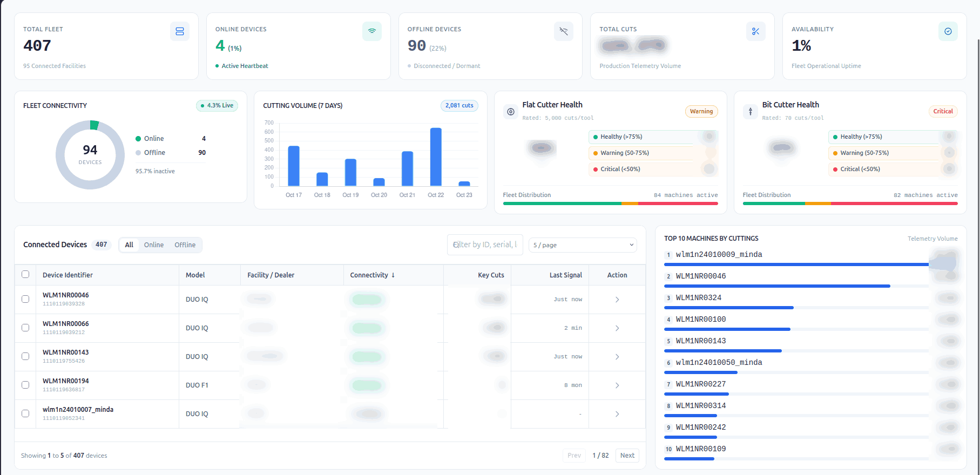
Task: Select checkbox for device wlm1n24010007_minda
Action: (25, 413)
